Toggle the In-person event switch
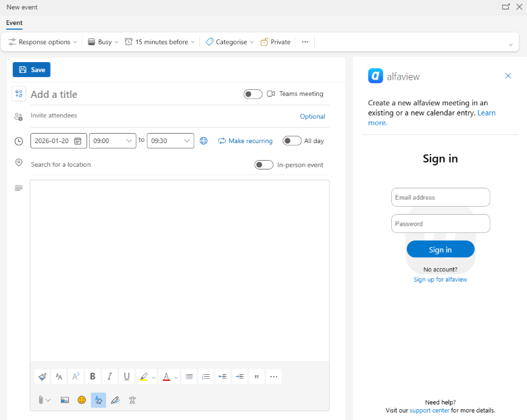This screenshot has height=420, width=527. tap(263, 165)
